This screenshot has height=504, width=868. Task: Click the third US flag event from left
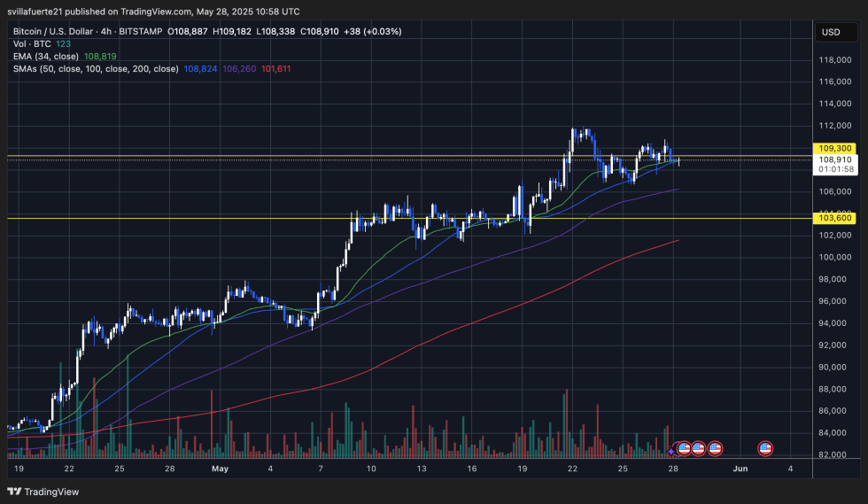point(715,449)
